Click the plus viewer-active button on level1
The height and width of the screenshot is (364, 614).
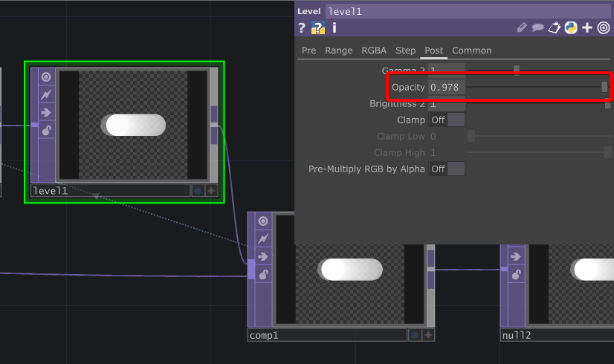coord(211,191)
